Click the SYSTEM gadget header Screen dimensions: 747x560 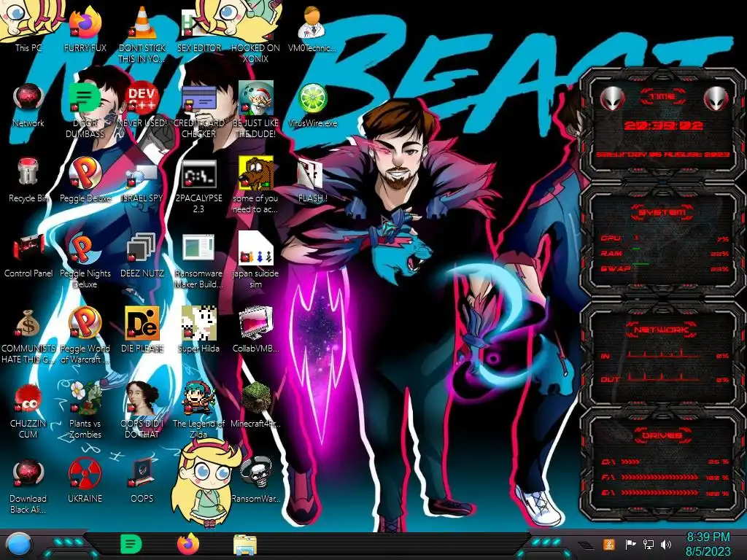pyautogui.click(x=662, y=212)
